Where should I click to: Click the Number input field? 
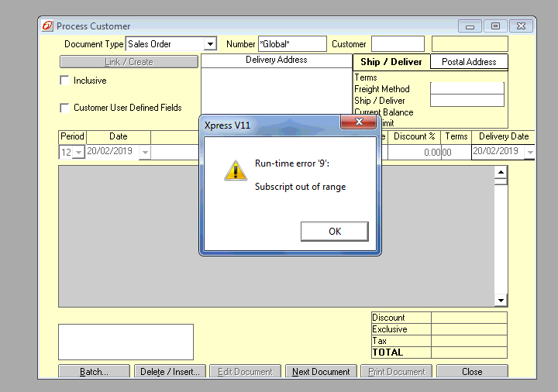[291, 44]
